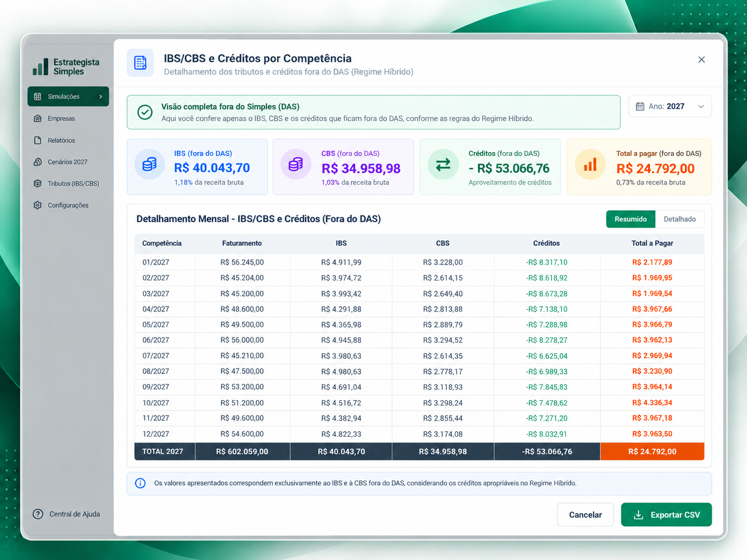747x560 pixels.
Task: Click the Faturamento column header
Action: click(242, 243)
